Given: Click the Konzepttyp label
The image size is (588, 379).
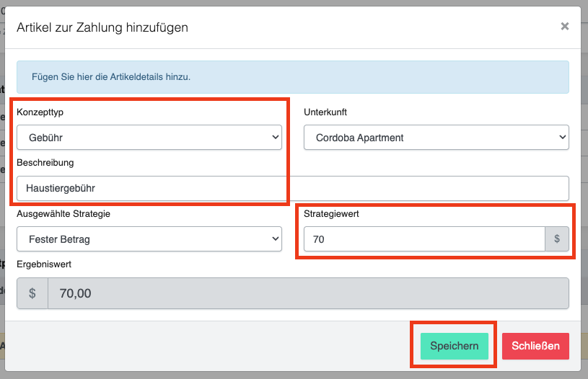Looking at the screenshot, I should 45,112.
